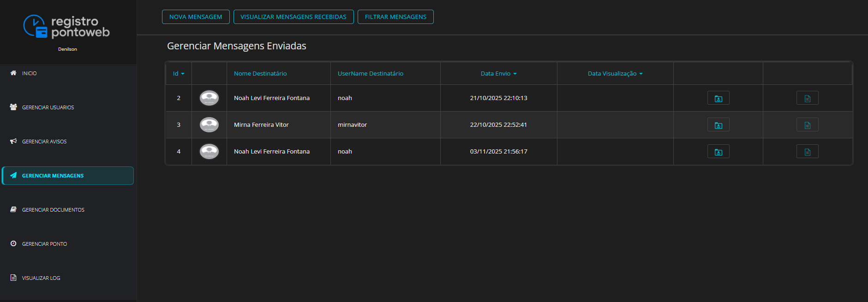The image size is (868, 302).
Task: Open Gerenciar Avisos in the sidebar
Action: pos(44,142)
